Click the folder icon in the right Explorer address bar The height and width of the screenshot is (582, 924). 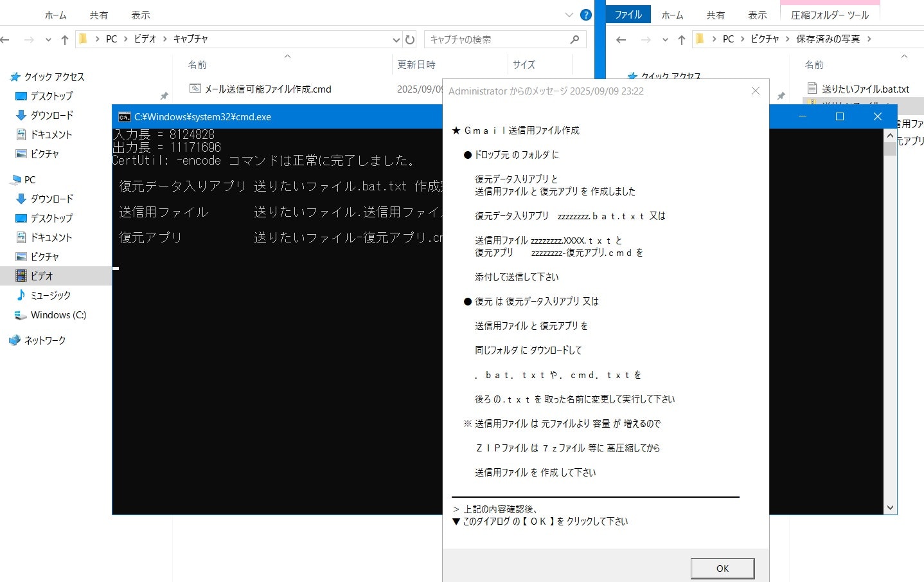(699, 39)
